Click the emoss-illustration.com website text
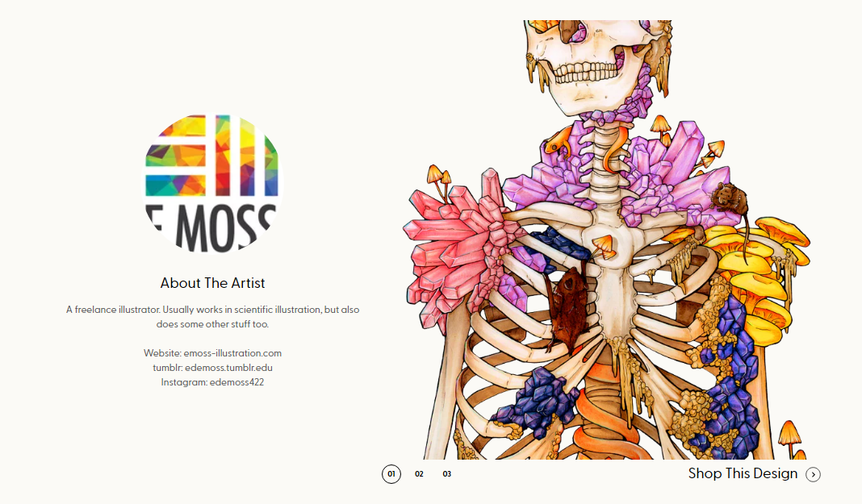862x504 pixels. click(x=232, y=353)
